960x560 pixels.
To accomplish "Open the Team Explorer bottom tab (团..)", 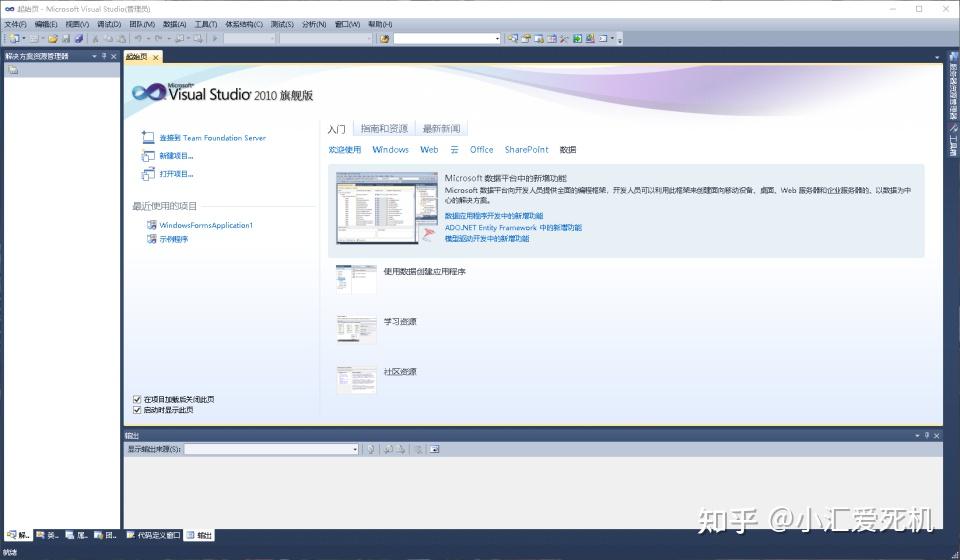I will [x=105, y=535].
